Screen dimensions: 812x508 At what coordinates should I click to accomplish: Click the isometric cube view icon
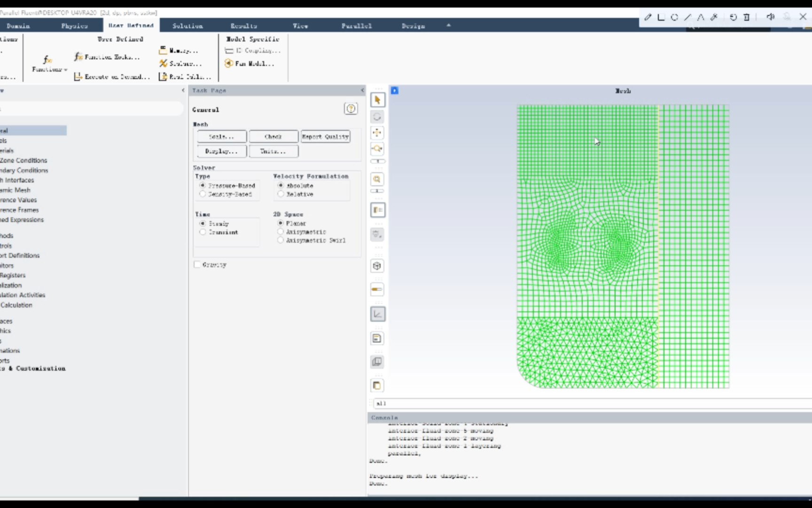pyautogui.click(x=377, y=266)
